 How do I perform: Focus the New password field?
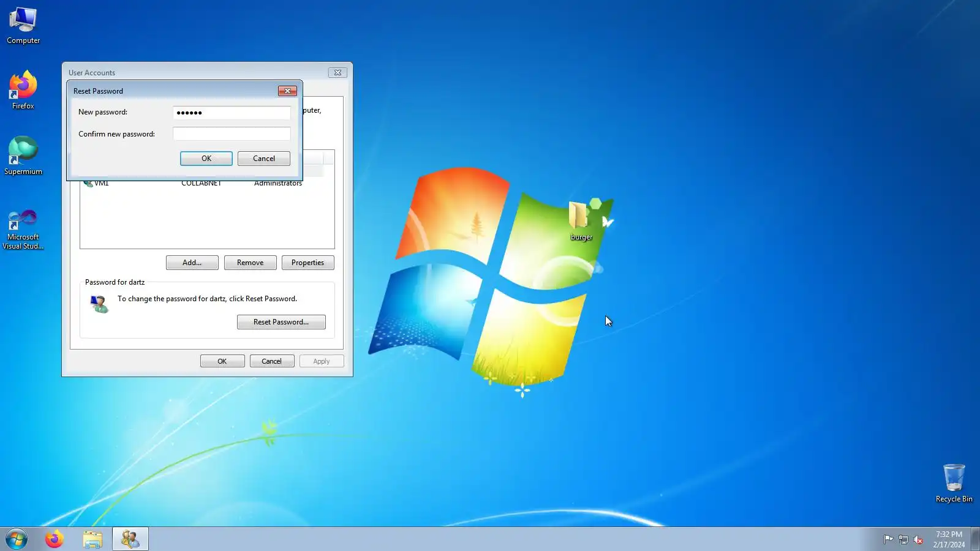tap(232, 113)
